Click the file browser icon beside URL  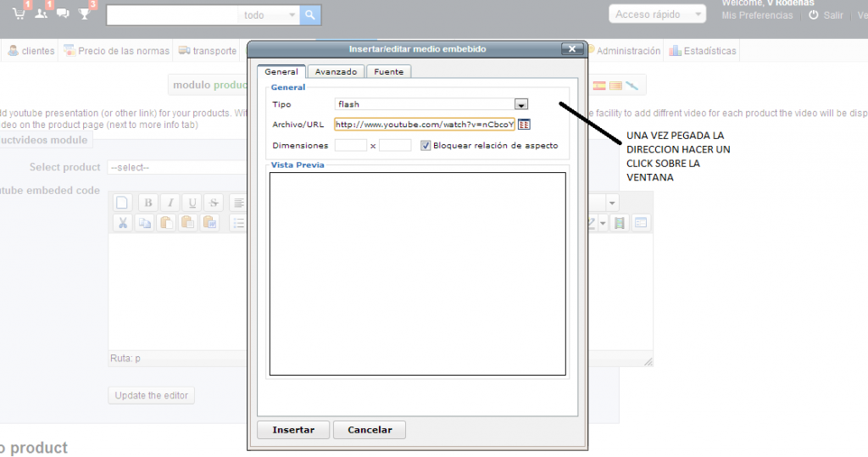point(524,125)
